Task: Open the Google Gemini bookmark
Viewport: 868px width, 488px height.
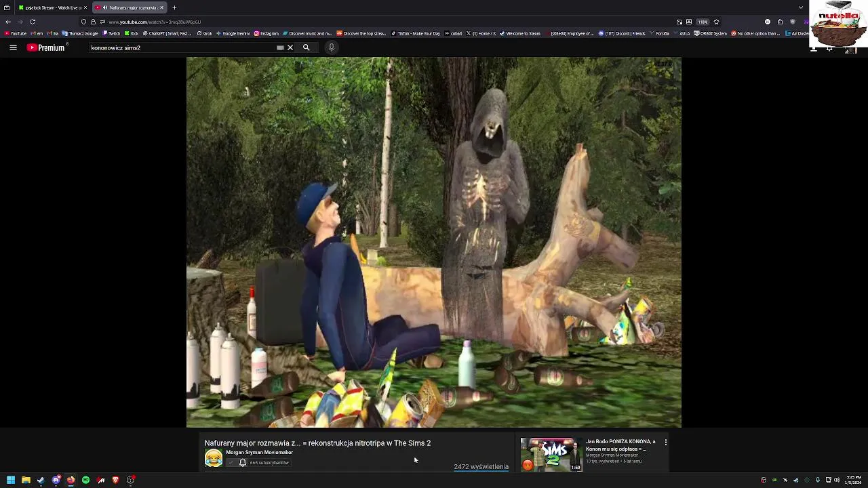Action: 233,33
